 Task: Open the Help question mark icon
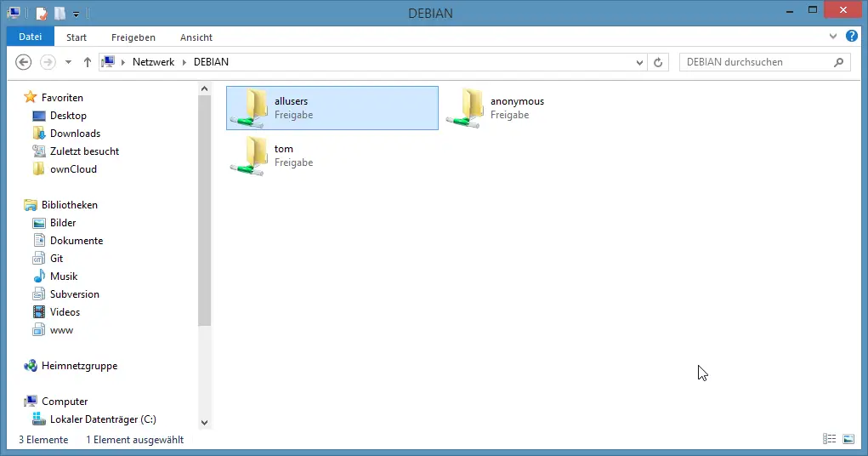(x=851, y=37)
